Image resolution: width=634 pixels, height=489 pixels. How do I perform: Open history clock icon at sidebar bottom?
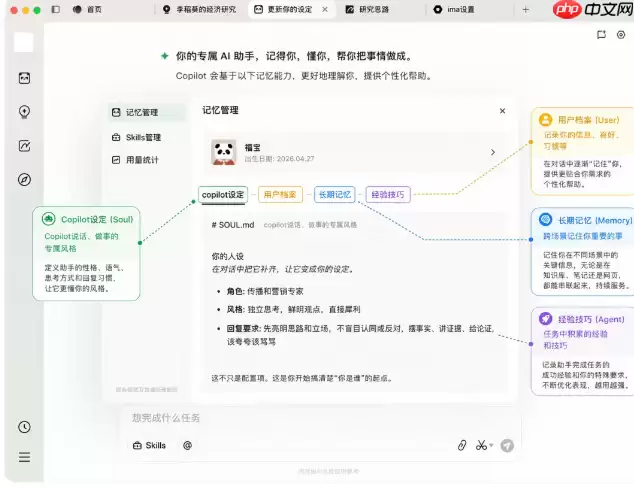pos(24,427)
